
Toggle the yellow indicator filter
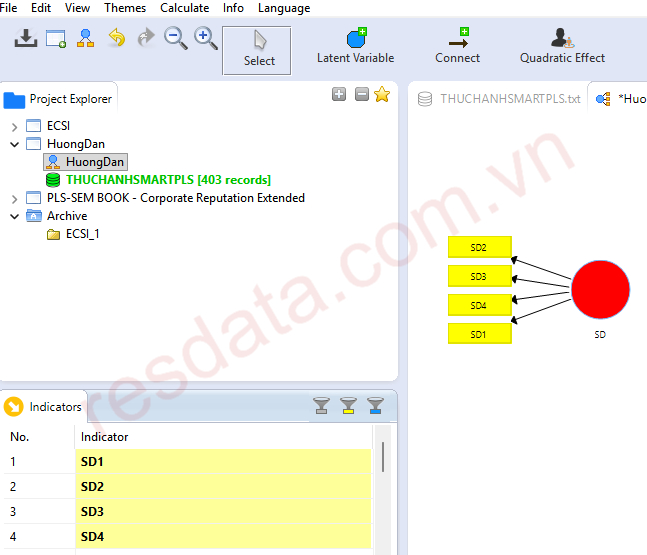pyautogui.click(x=348, y=405)
